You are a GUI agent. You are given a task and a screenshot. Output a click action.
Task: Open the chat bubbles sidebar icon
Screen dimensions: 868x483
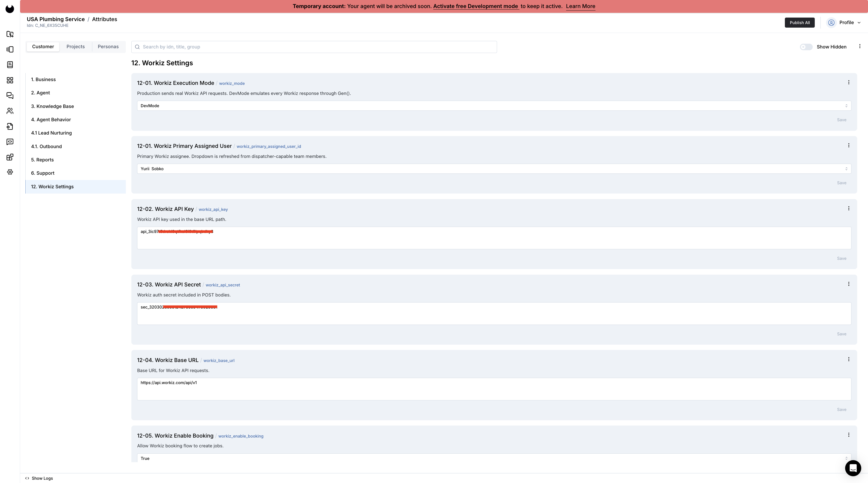[x=10, y=96]
